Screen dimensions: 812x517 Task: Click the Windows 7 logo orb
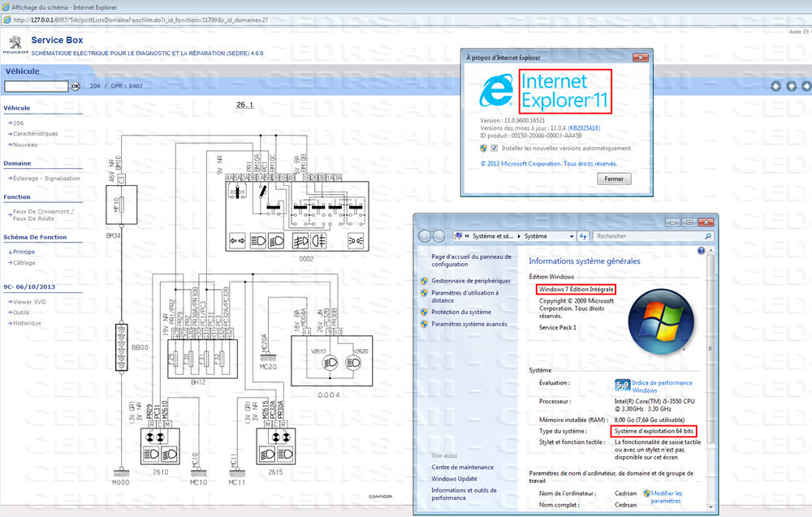tap(661, 321)
